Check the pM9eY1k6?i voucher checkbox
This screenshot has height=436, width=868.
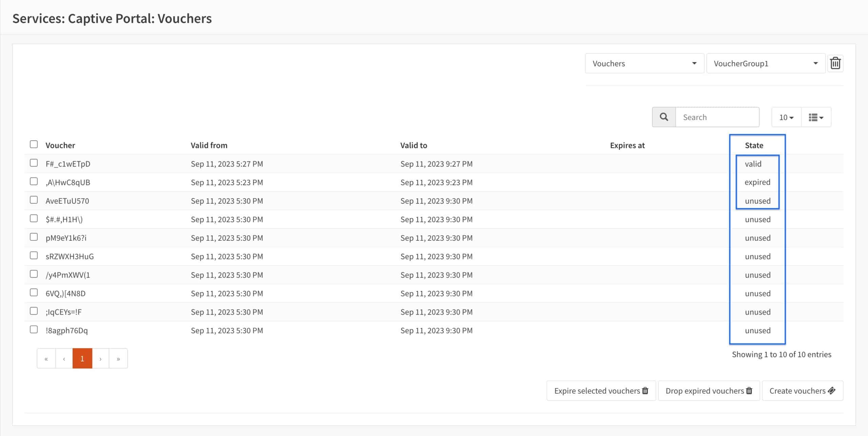coord(34,237)
